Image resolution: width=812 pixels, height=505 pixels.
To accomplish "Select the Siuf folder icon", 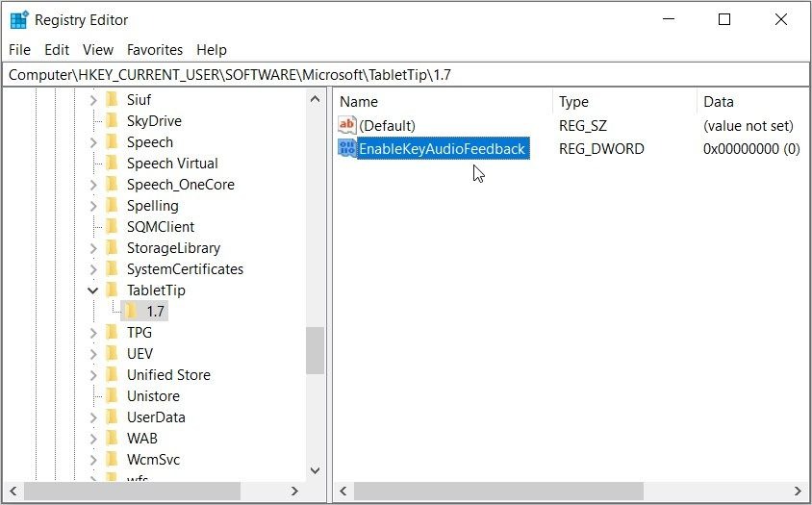I will coord(113,99).
